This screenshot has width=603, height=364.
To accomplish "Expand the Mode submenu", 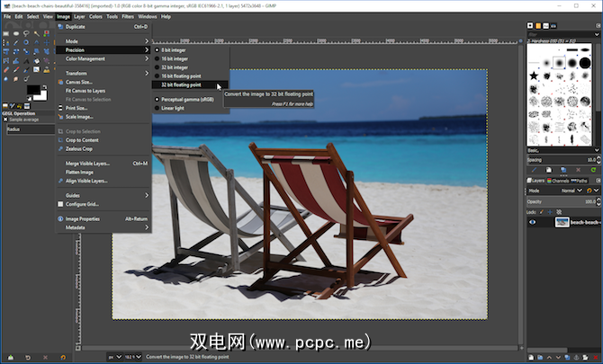I will (72, 40).
